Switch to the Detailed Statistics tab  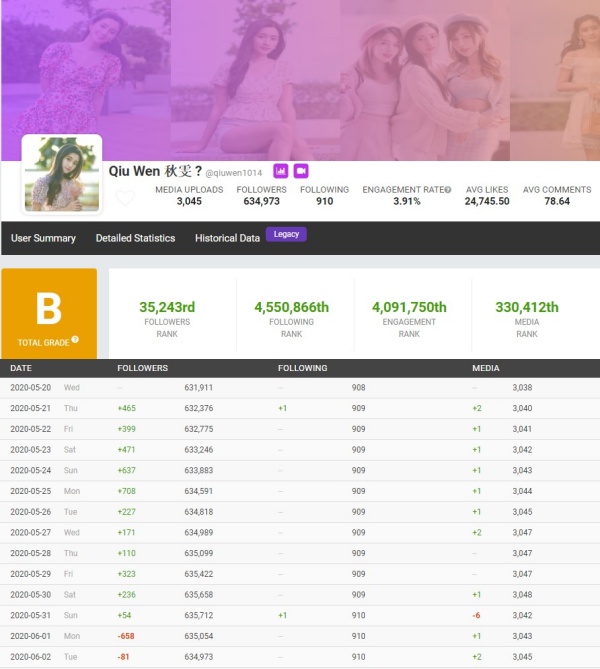[x=135, y=238]
